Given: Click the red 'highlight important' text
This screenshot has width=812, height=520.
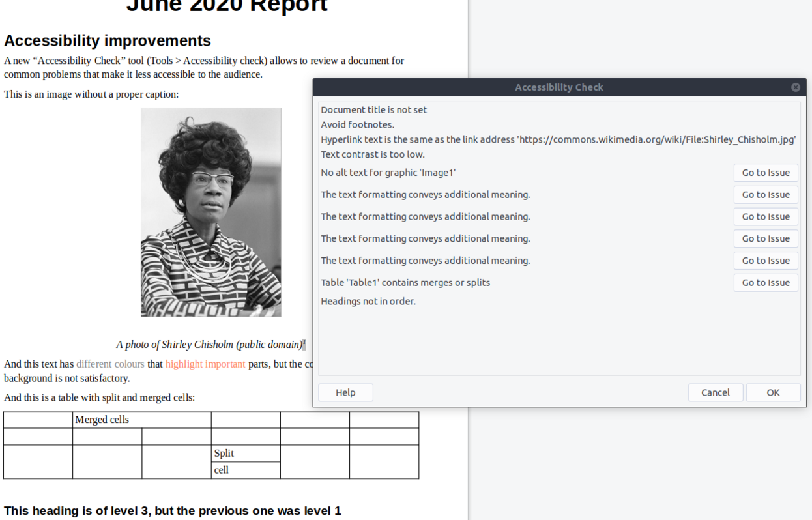Looking at the screenshot, I should click(x=205, y=364).
